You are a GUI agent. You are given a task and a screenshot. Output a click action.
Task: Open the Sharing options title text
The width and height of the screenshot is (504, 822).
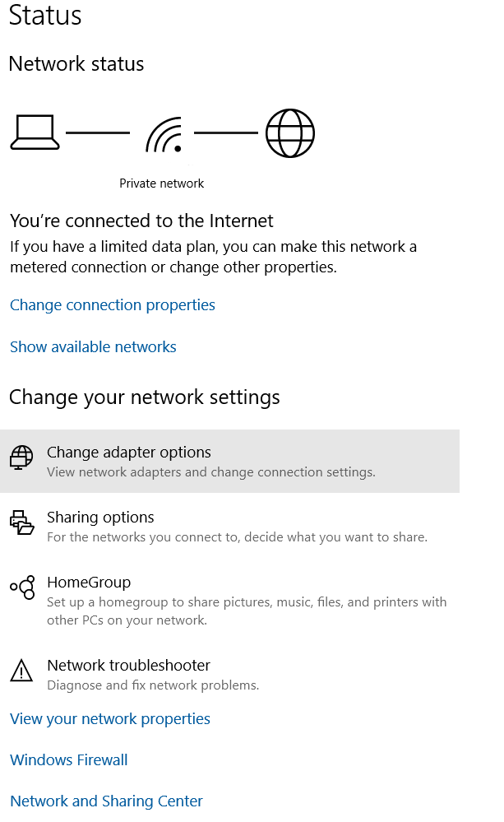[100, 518]
